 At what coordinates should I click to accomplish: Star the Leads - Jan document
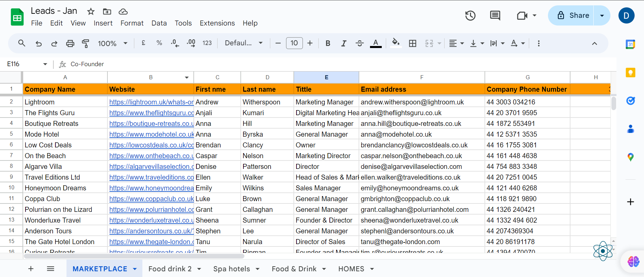[91, 12]
